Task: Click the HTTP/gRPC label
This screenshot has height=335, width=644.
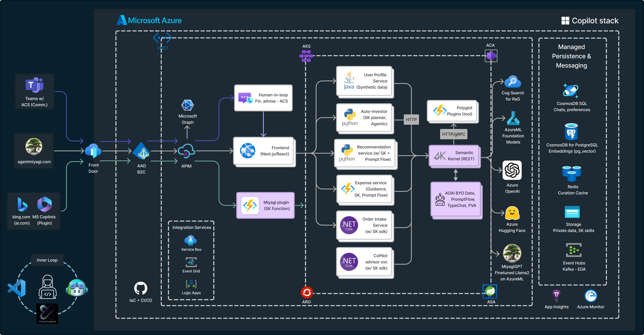Action: coord(454,134)
